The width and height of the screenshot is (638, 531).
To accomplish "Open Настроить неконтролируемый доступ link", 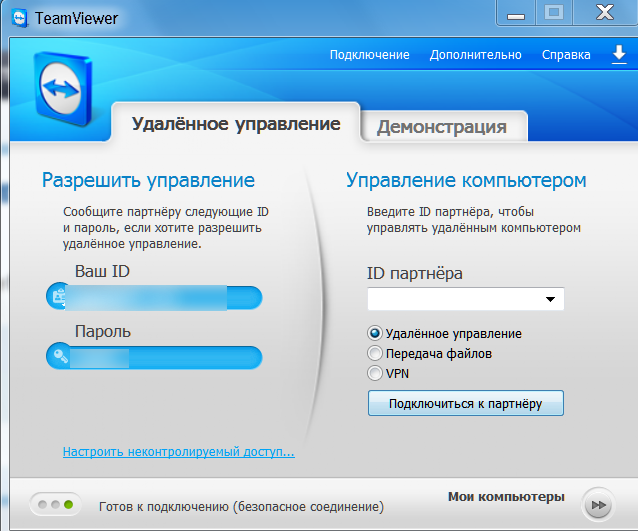I will coord(179,452).
